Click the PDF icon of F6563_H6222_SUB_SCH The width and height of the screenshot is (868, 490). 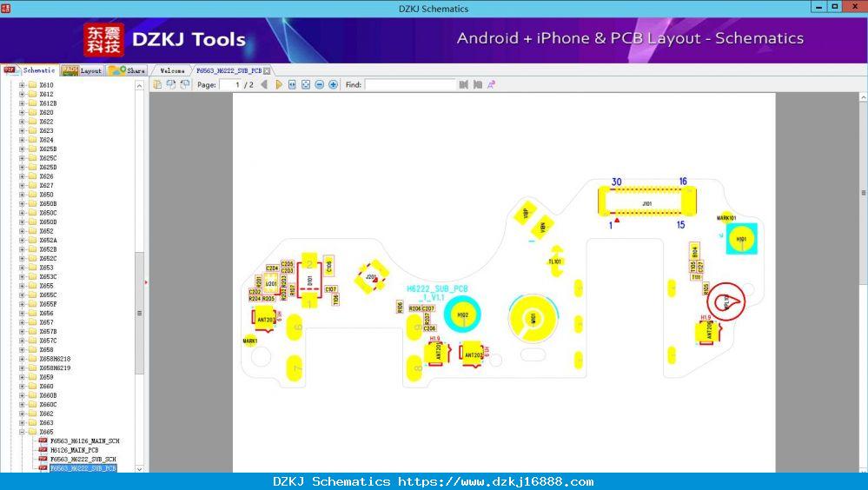pos(43,459)
